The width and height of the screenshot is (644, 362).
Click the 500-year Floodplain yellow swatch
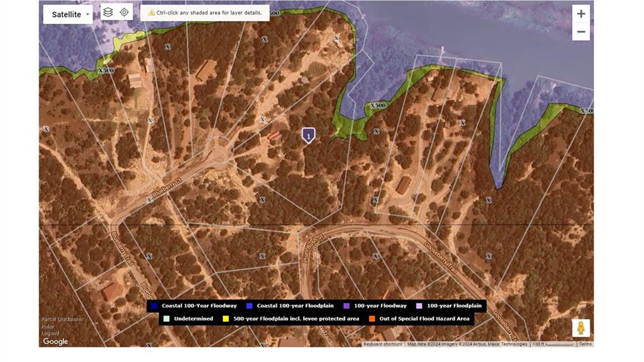pyautogui.click(x=225, y=319)
